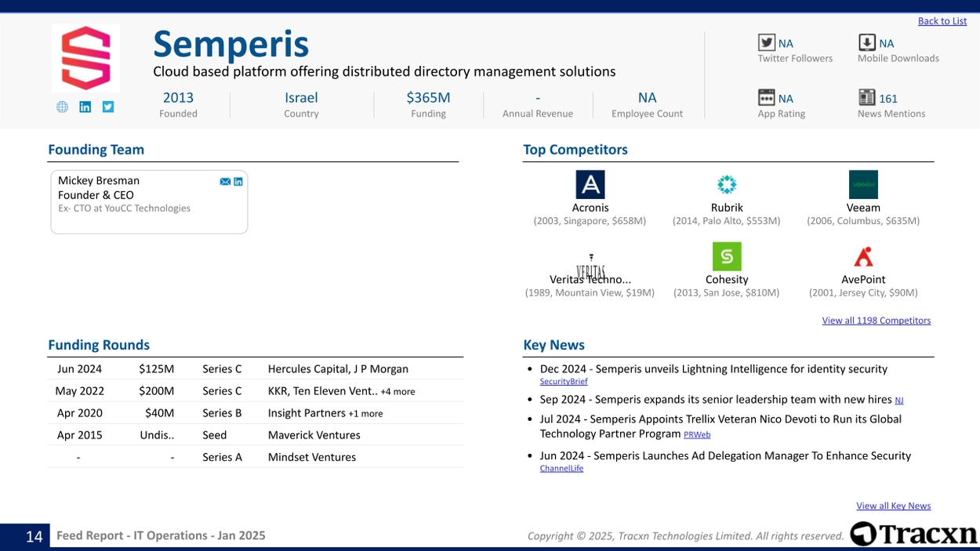
Task: Open the Semperis website globe icon
Action: tap(62, 107)
